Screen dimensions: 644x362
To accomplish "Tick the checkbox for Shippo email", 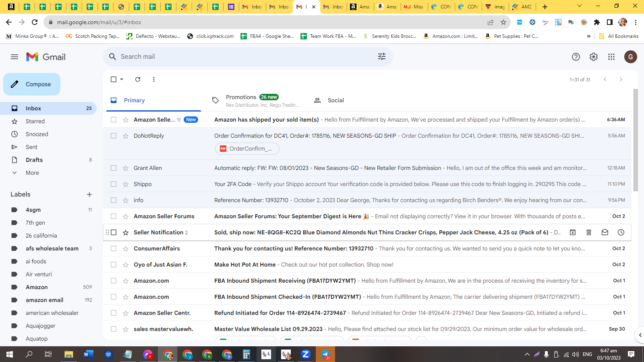I will click(114, 184).
